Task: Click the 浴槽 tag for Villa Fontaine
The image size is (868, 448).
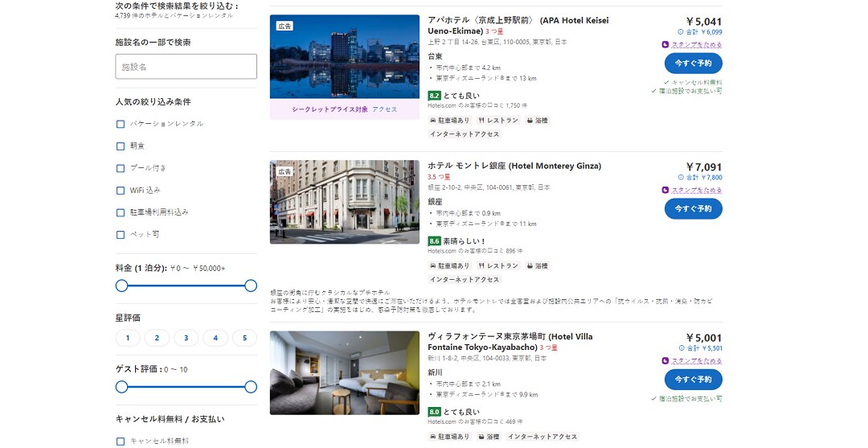Action: tap(489, 437)
